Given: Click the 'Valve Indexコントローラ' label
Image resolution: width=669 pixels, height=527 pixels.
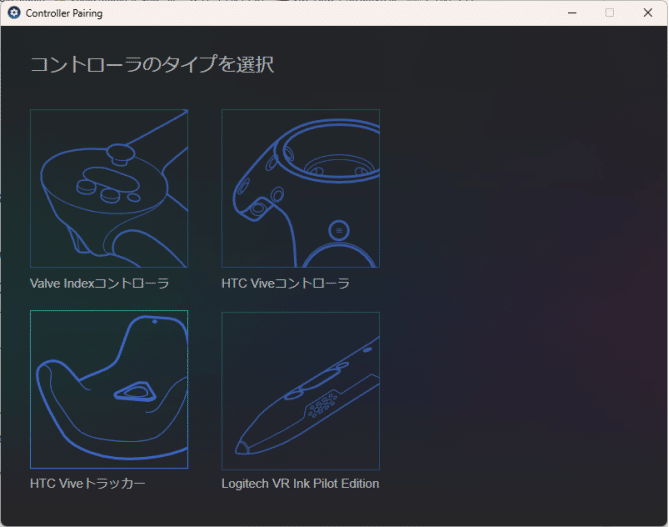Looking at the screenshot, I should [x=99, y=283].
